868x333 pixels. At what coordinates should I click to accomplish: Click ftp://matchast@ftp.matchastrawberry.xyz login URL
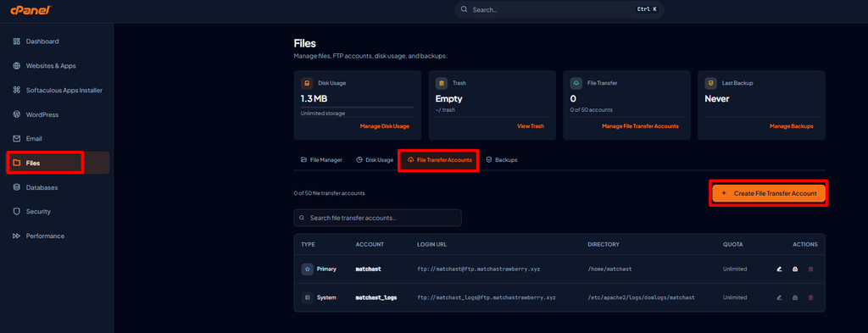tap(478, 269)
